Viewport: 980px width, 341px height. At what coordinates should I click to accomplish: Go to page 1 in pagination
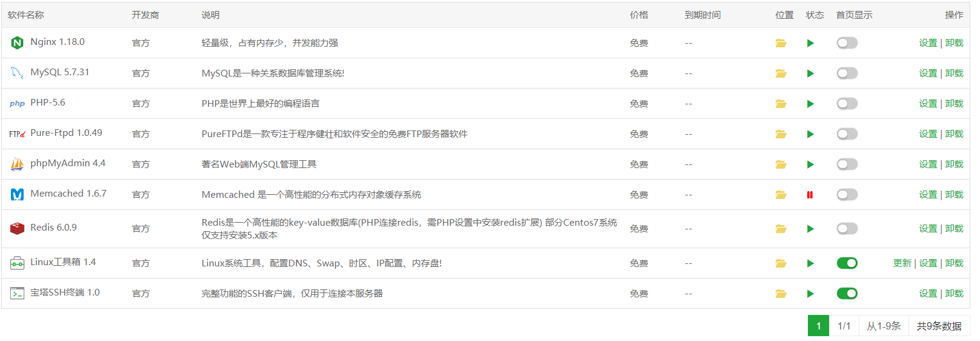click(818, 326)
